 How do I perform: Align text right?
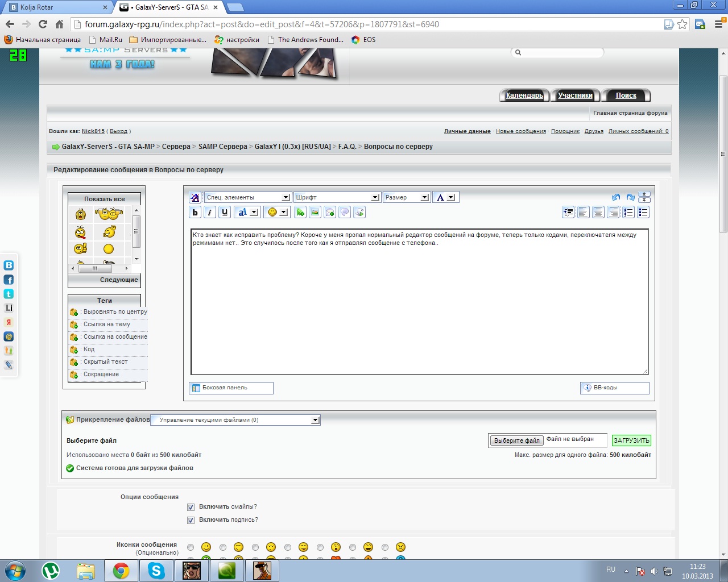point(613,213)
